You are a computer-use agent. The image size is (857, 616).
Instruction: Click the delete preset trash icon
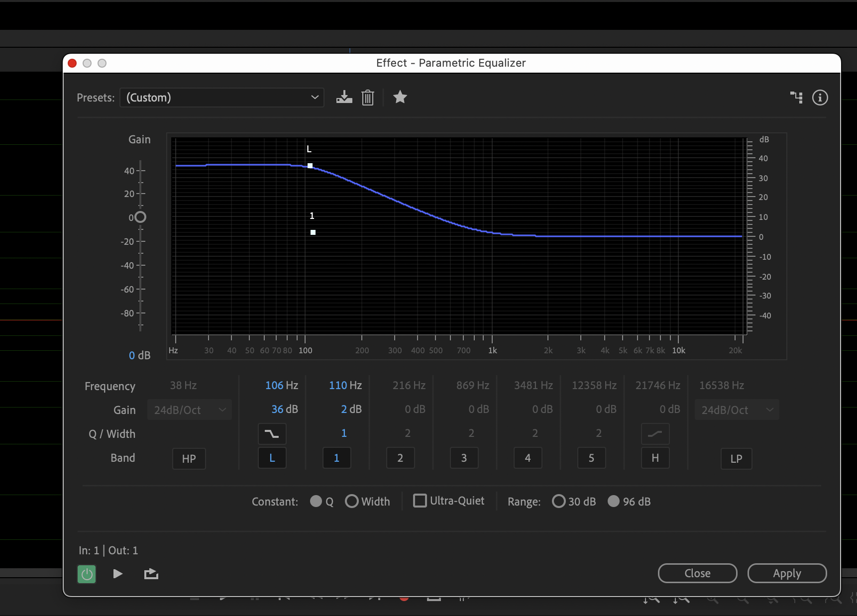click(368, 98)
